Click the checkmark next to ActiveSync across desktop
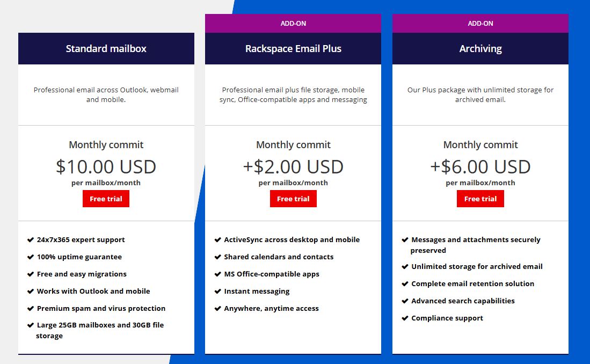Screen dimensions: 590x364 218,239
